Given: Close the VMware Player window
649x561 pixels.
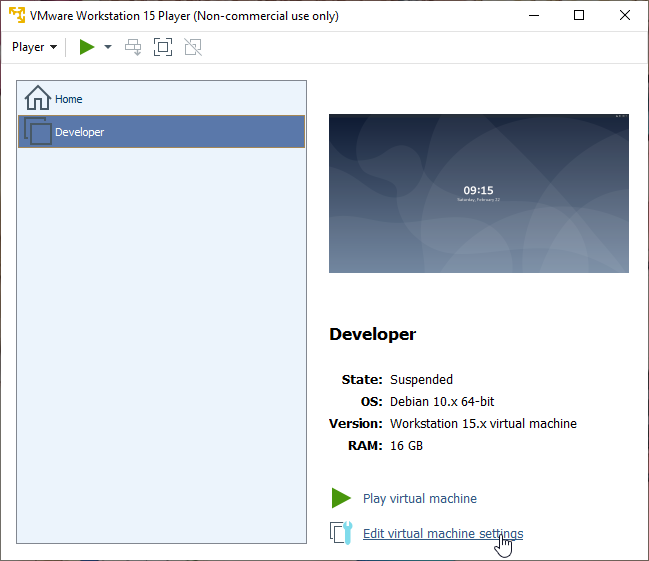Looking at the screenshot, I should pos(625,16).
